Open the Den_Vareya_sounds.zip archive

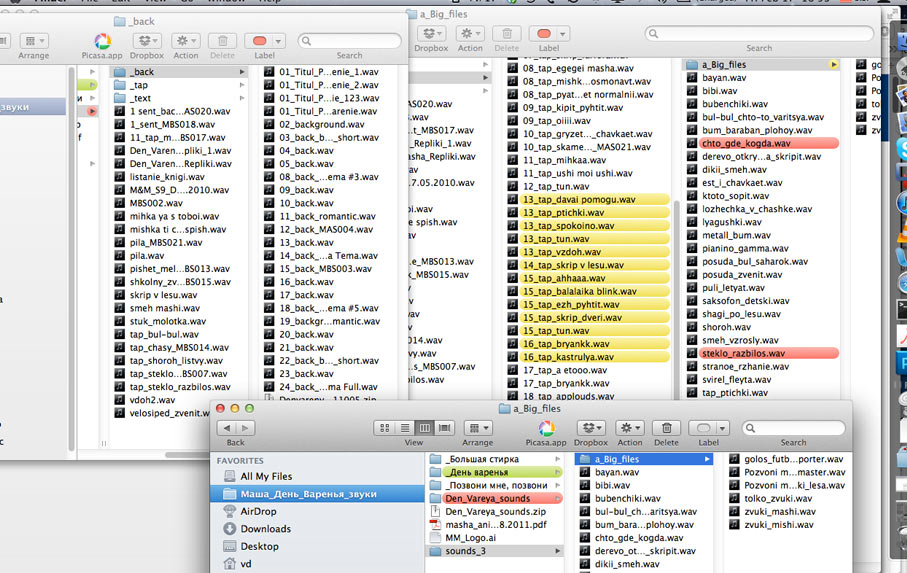pyautogui.click(x=495, y=511)
